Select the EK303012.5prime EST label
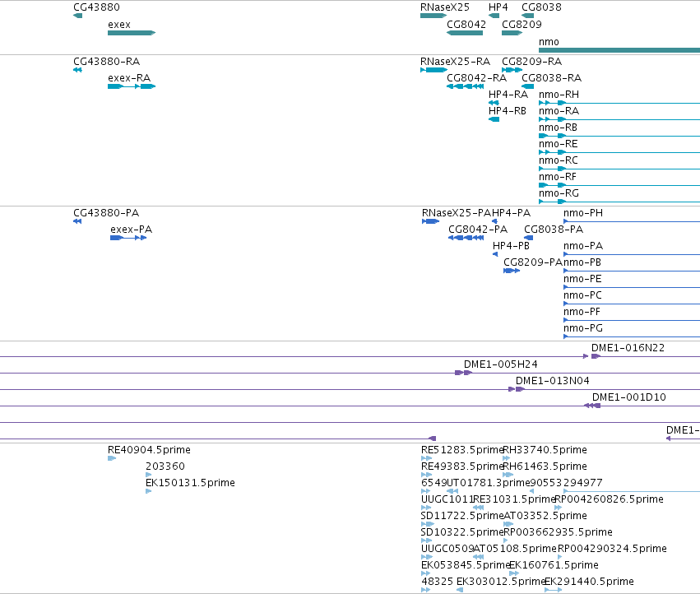This screenshot has height=594, width=700. coord(500,582)
